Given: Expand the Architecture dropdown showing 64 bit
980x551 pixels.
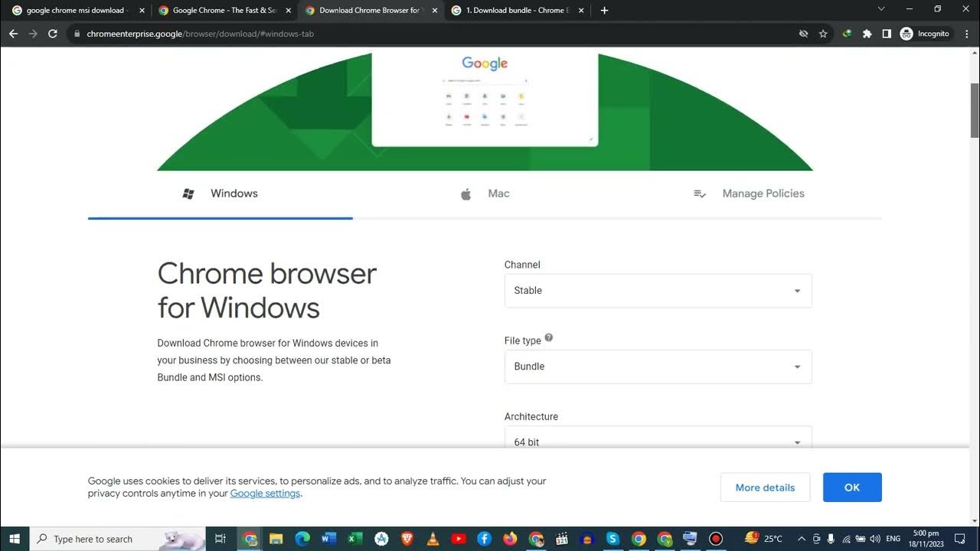Looking at the screenshot, I should coord(658,436).
